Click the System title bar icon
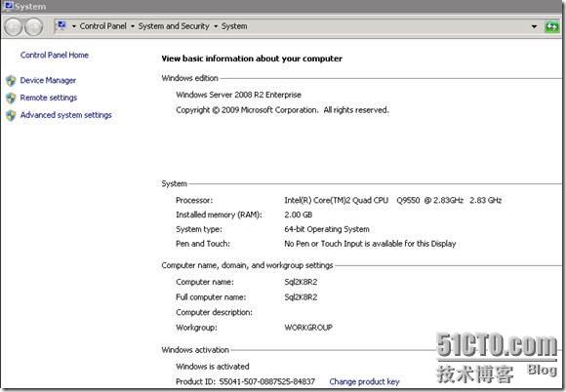 [x=8, y=6]
